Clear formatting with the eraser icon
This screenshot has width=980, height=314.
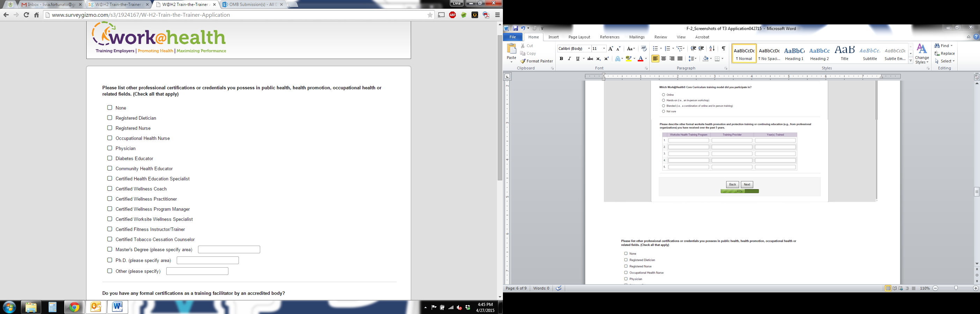pyautogui.click(x=644, y=48)
